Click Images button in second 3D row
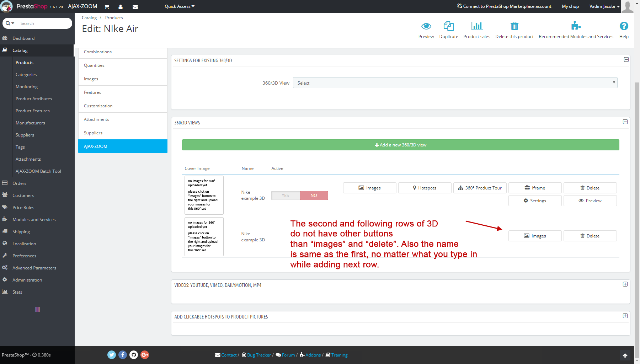The image size is (640, 364). click(535, 236)
